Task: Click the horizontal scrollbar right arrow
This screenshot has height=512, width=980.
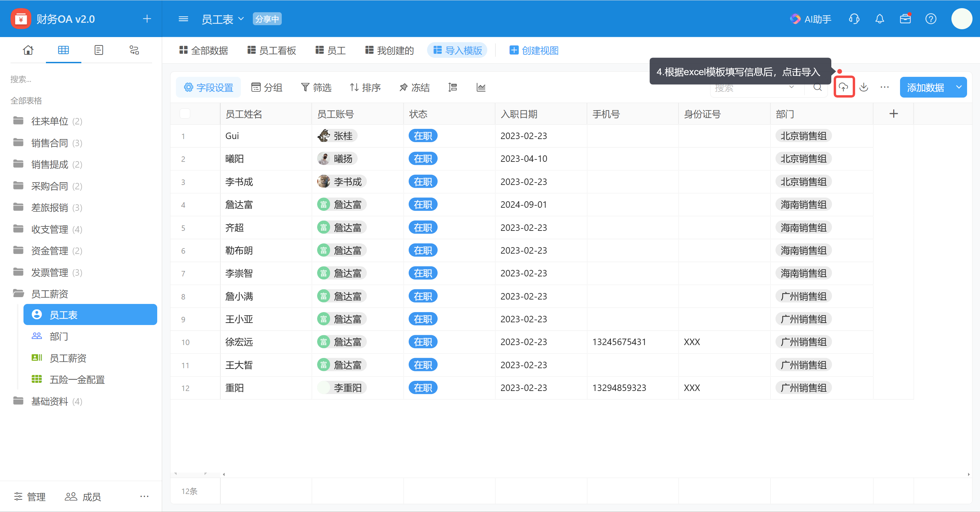Action: point(968,474)
